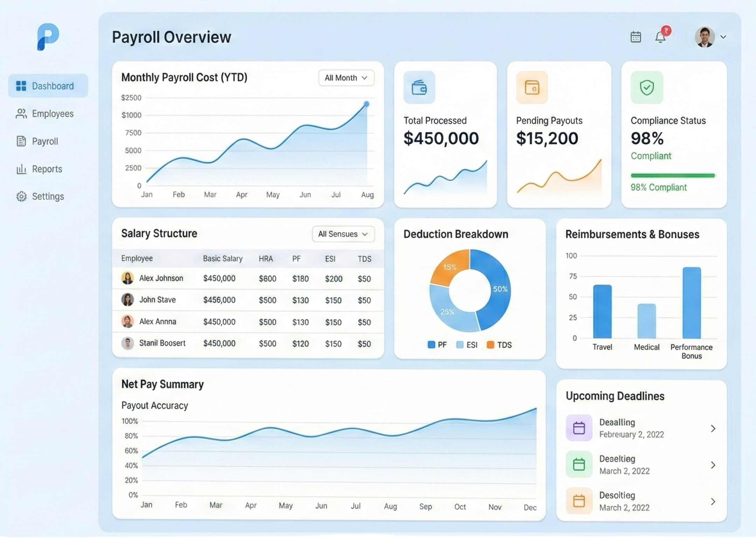View the Reports section
The width and height of the screenshot is (756, 538).
47,169
